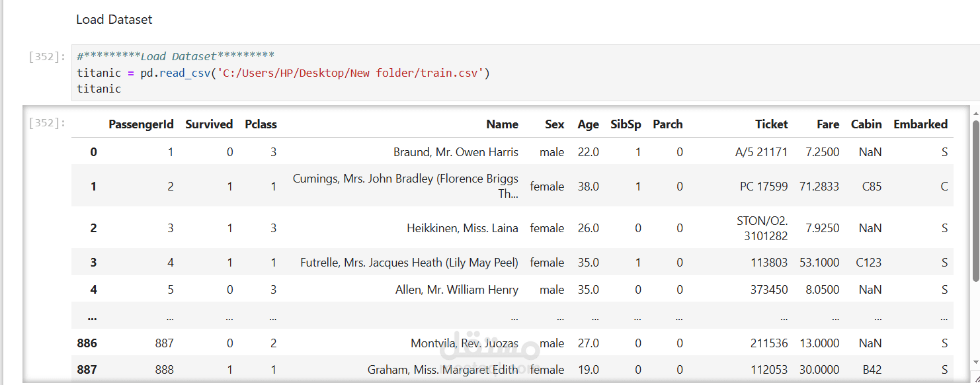Click the Survived column header
The width and height of the screenshot is (980, 385).
coord(209,124)
